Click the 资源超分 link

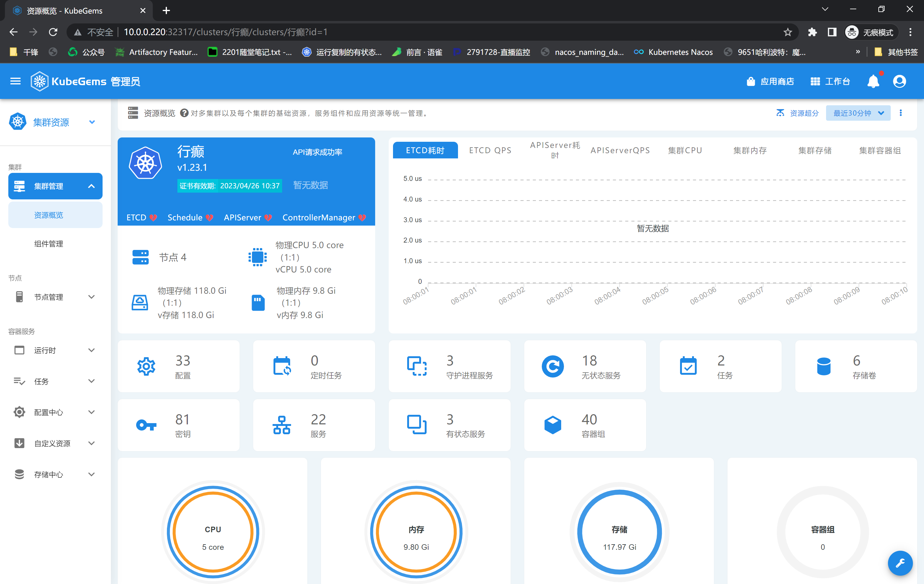point(797,113)
